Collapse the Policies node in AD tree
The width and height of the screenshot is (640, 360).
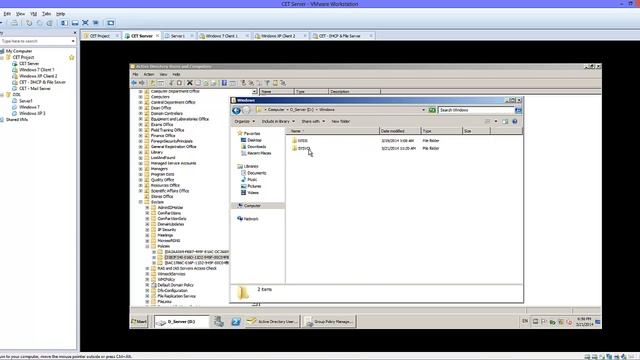click(x=147, y=247)
